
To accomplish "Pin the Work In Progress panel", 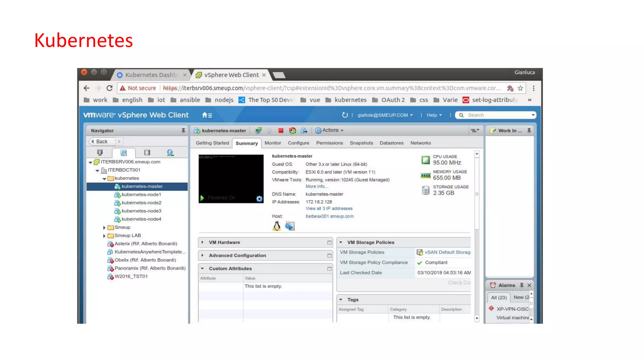I will [x=529, y=130].
